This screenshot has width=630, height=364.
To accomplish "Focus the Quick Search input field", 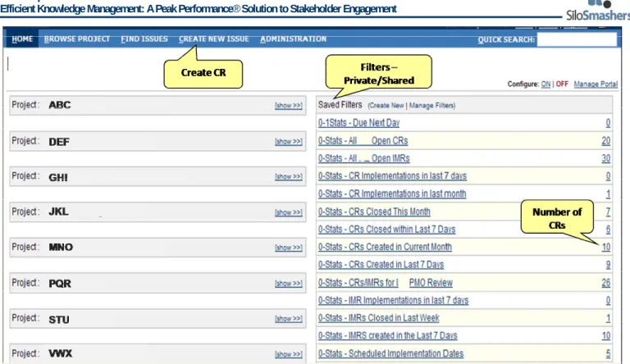I will point(577,39).
